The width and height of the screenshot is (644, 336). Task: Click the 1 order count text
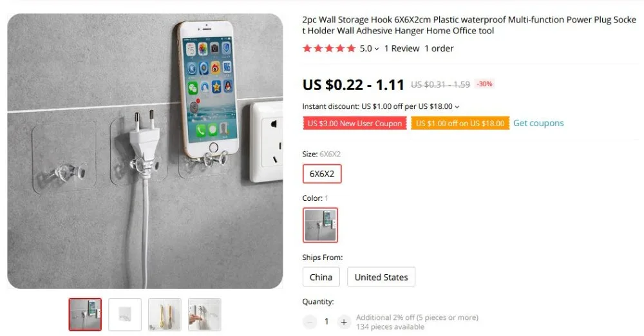[439, 48]
